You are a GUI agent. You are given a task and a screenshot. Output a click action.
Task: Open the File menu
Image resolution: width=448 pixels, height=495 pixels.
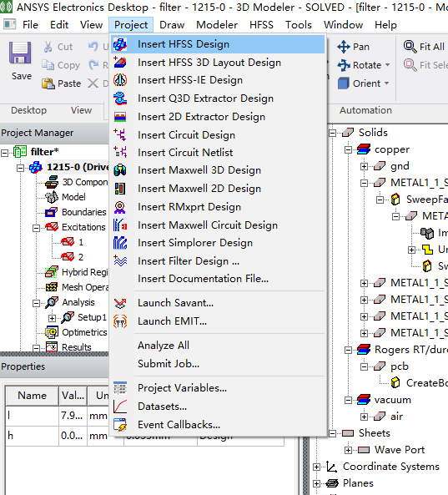click(x=30, y=24)
